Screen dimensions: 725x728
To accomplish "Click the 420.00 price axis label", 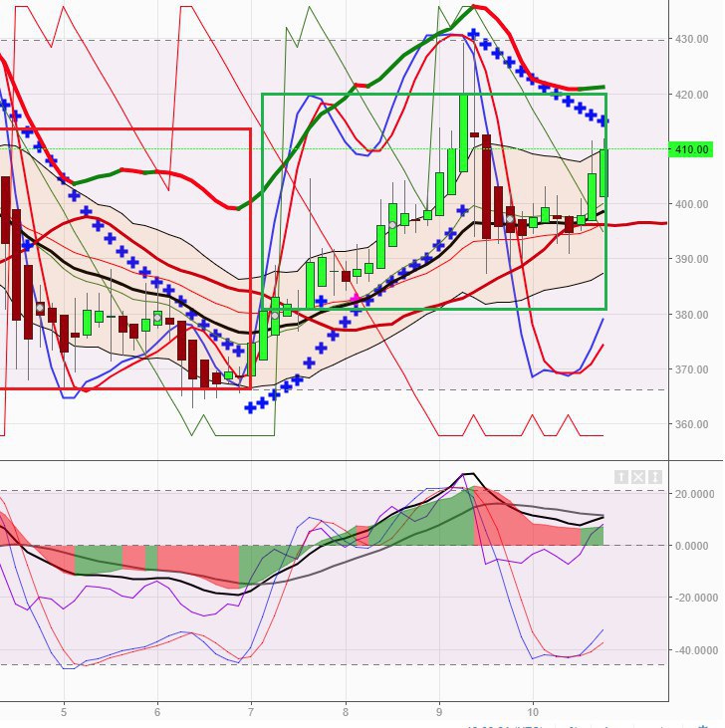I will coord(691,95).
